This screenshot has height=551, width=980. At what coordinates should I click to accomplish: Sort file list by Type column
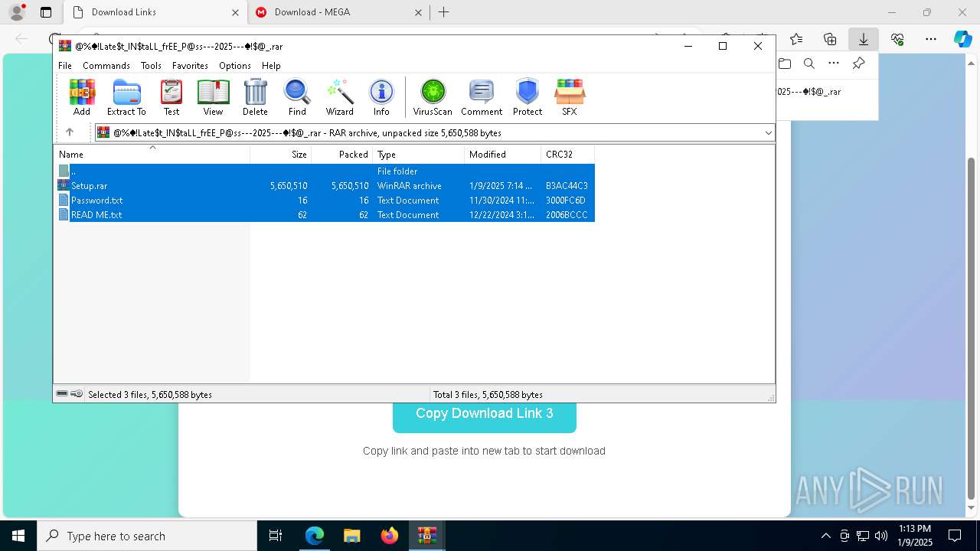click(x=419, y=154)
